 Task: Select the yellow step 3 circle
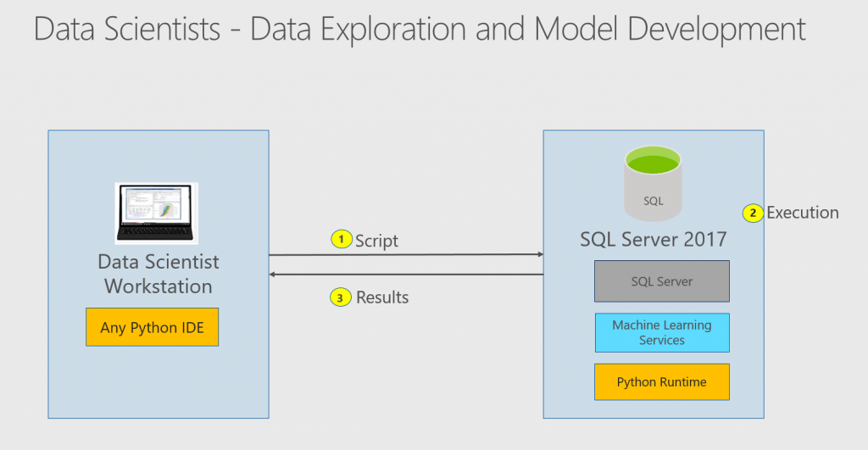[341, 297]
